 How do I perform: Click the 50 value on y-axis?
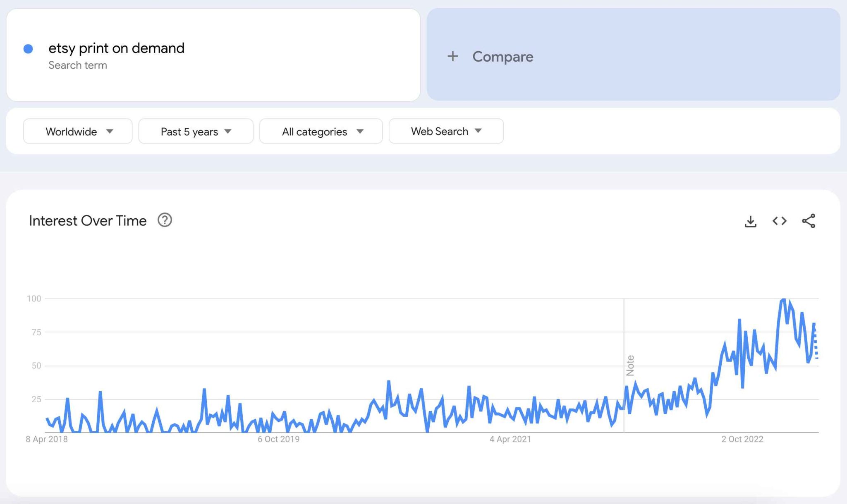click(36, 365)
